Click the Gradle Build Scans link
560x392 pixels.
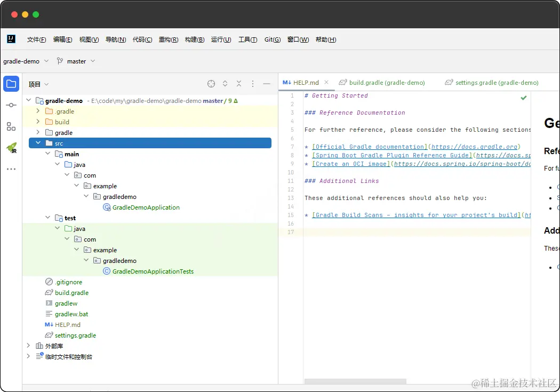417,215
